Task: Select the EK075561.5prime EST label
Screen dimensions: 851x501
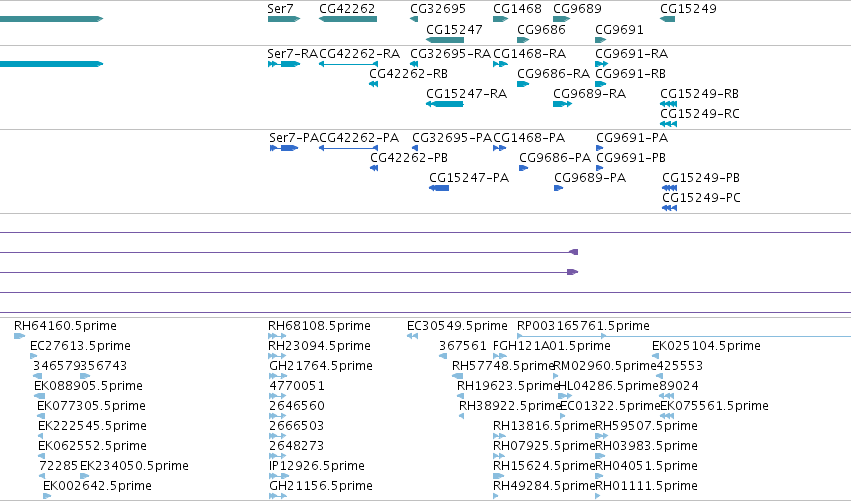Action: [714, 406]
